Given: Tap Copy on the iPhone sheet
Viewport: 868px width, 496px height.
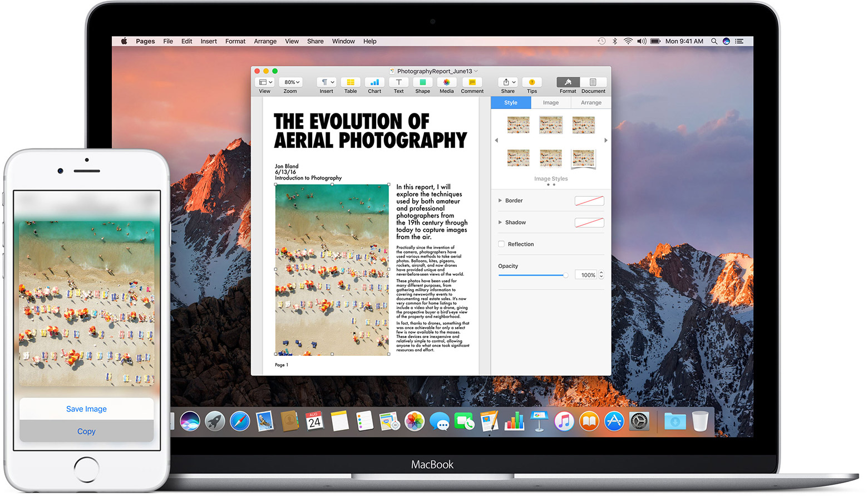Looking at the screenshot, I should point(86,431).
